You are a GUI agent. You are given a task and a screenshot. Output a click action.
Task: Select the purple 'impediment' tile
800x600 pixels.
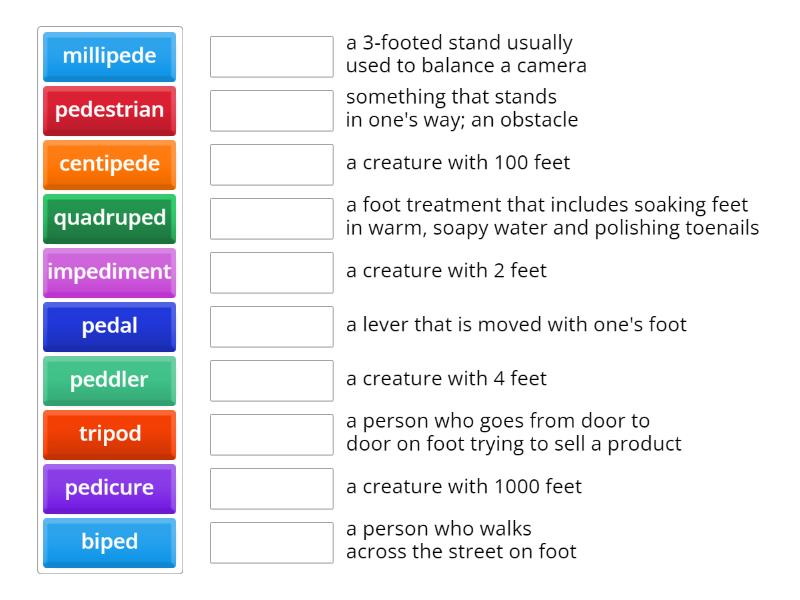point(110,272)
